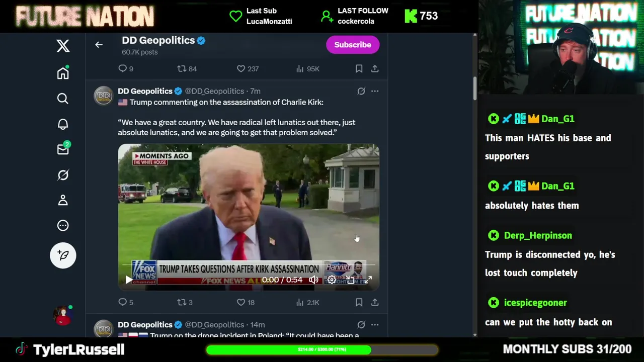
Task: Open DD Geopolitics avatar on 14m post
Action: point(104,329)
